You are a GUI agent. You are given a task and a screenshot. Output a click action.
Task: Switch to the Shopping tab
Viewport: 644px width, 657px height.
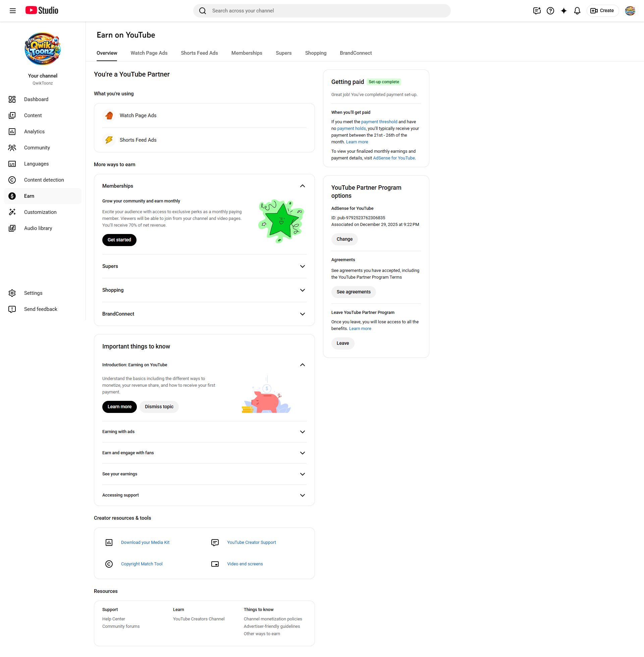[316, 53]
